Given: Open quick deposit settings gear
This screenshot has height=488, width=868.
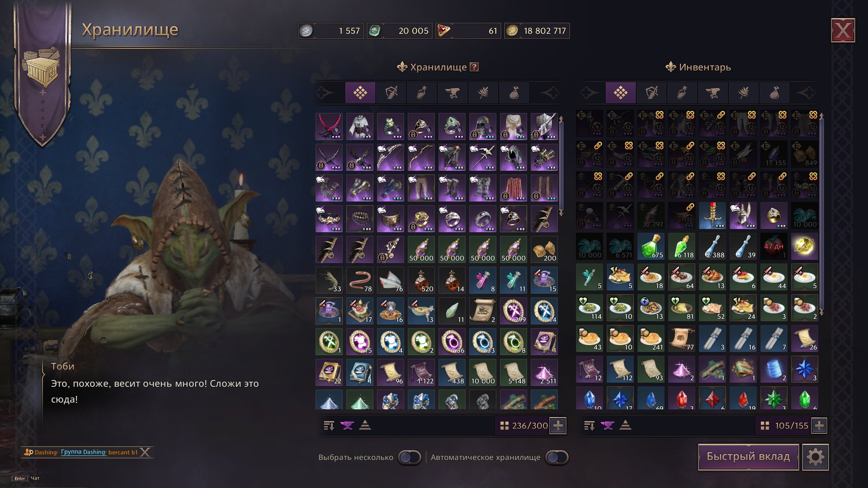Looking at the screenshot, I should [816, 457].
